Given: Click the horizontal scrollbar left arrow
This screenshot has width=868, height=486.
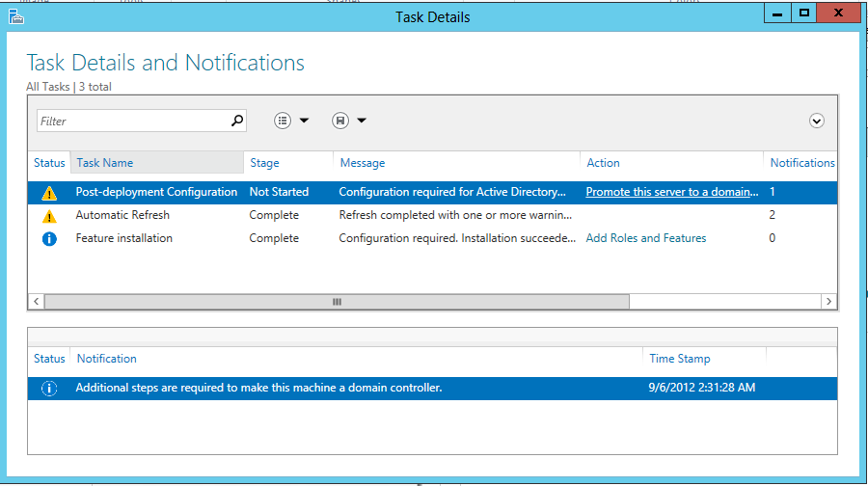Looking at the screenshot, I should tap(36, 302).
